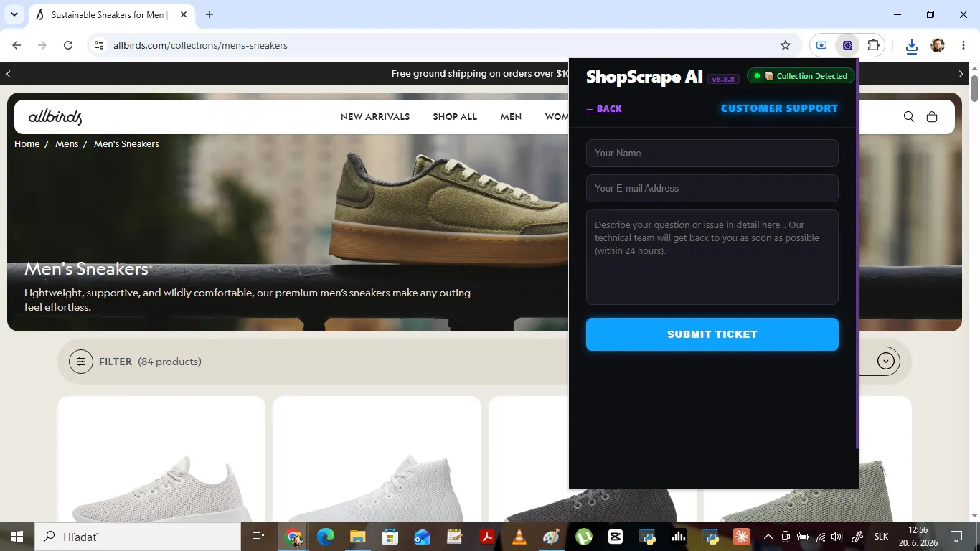The width and height of the screenshot is (980, 551).
Task: Submit the support ticket
Action: [712, 334]
